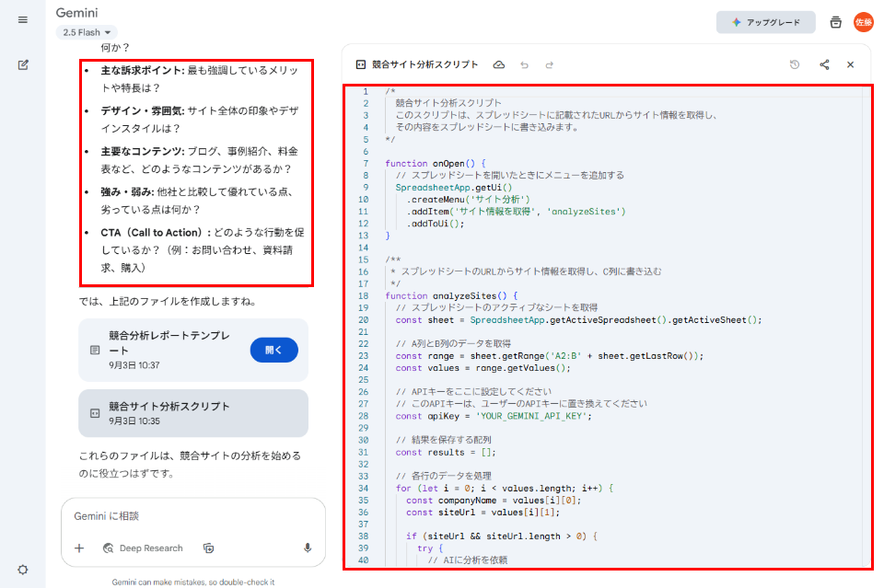Click the SpreadsheetApp.getUi() line
884x588 pixels.
454,188
